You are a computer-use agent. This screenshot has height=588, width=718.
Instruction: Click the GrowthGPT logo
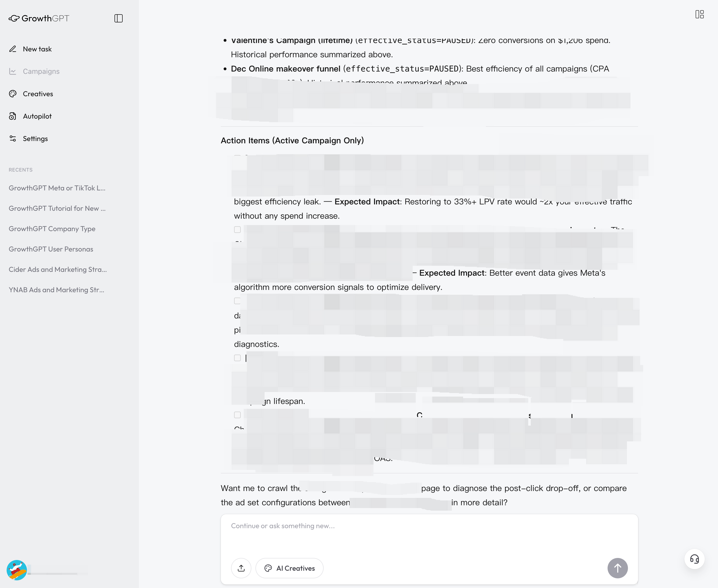[39, 18]
